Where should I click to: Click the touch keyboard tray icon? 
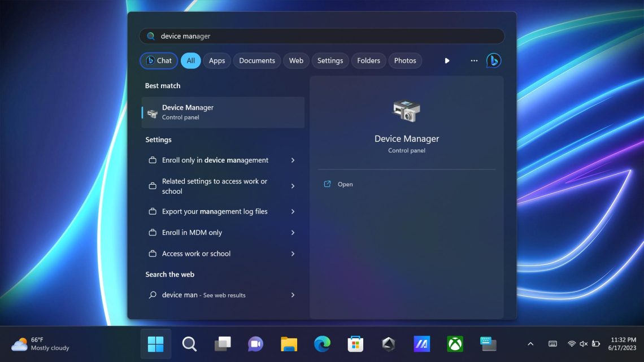(553, 344)
